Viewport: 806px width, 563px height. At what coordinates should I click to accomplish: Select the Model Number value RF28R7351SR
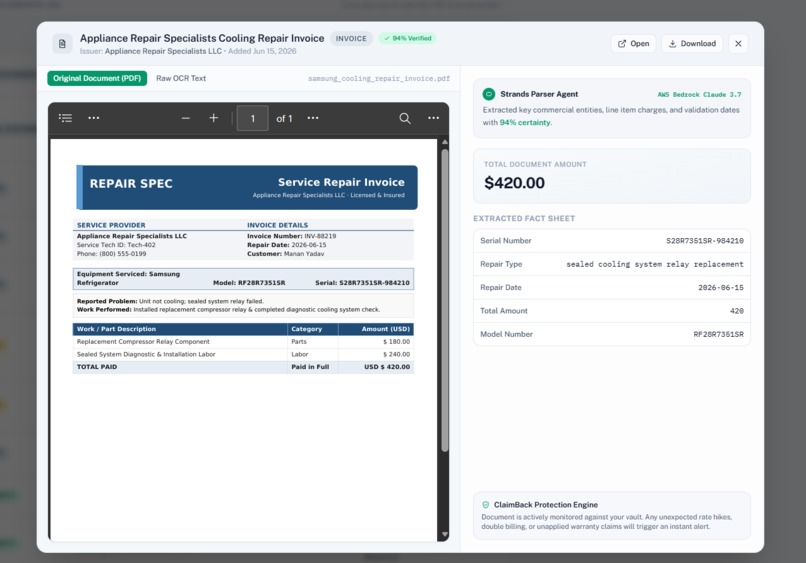718,334
